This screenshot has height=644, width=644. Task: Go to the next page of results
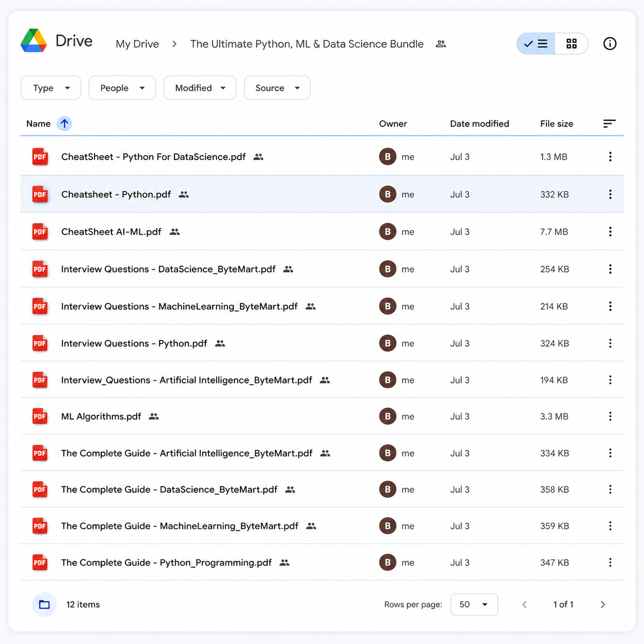tap(603, 604)
